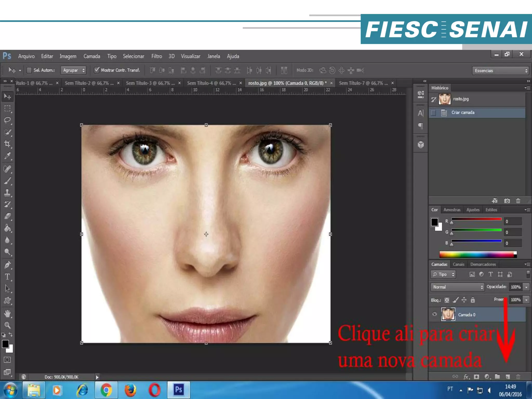Open the Camada menu
The image size is (532, 399).
(x=92, y=56)
